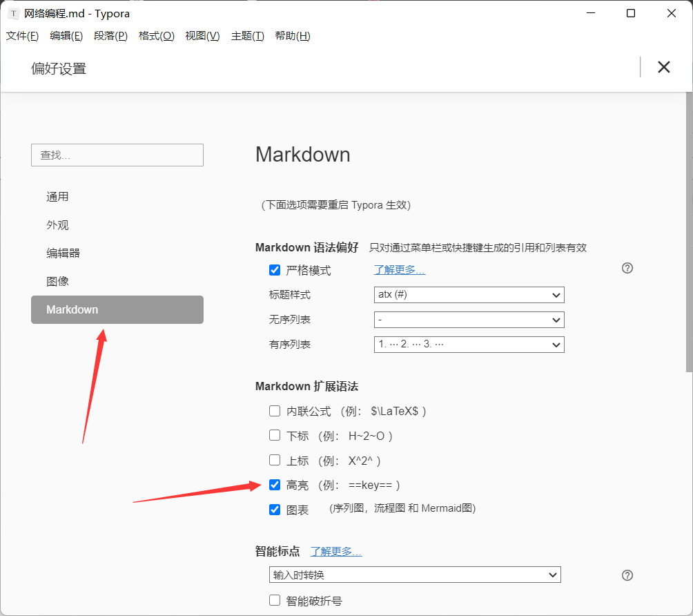Select the 通用 settings category
The width and height of the screenshot is (693, 616).
click(x=117, y=197)
